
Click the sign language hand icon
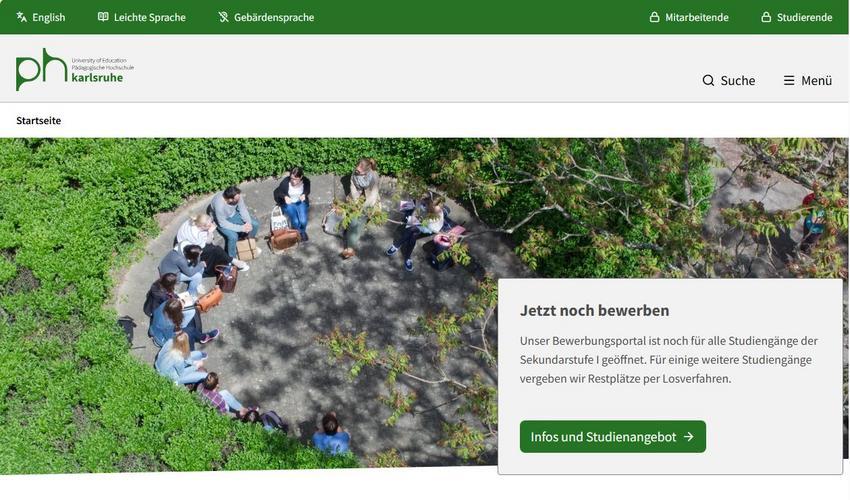223,17
